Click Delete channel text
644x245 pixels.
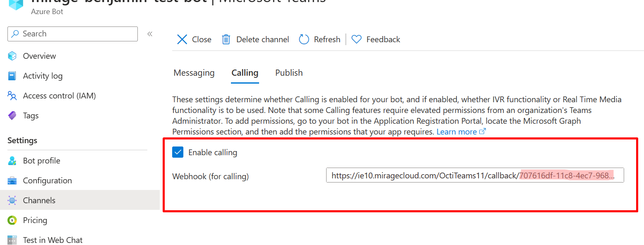(262, 39)
